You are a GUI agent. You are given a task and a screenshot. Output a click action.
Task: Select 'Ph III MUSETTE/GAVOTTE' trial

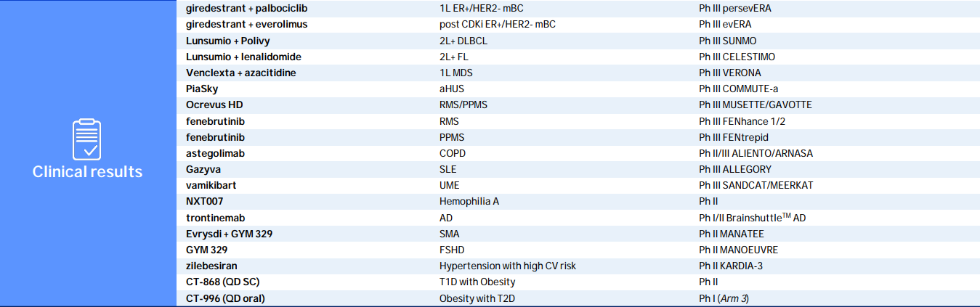click(756, 105)
